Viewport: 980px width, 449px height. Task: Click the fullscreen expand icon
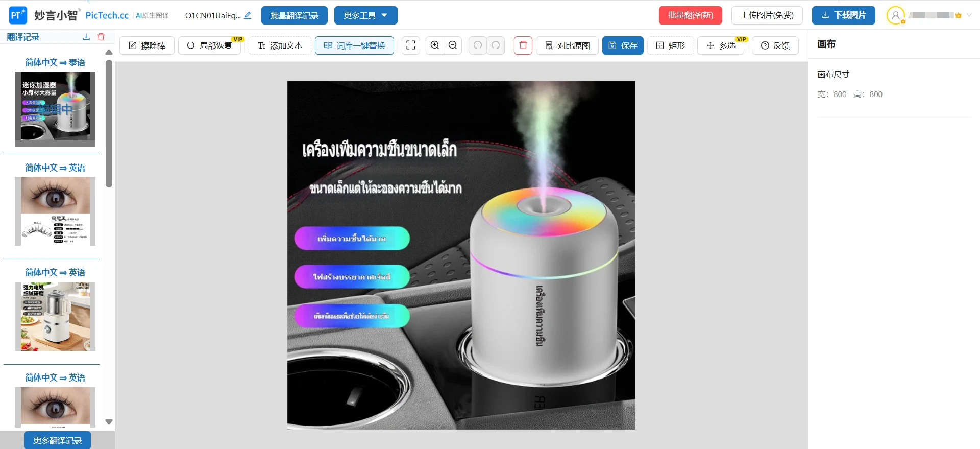(x=411, y=45)
